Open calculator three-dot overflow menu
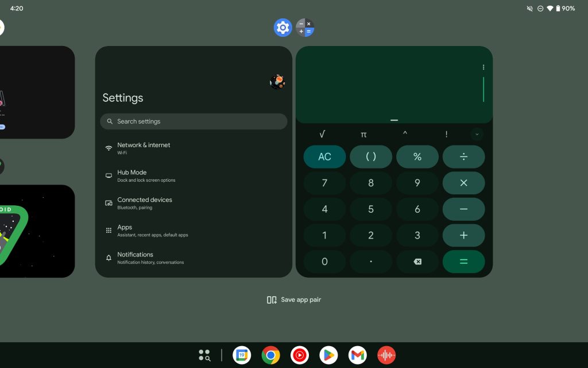 tap(483, 67)
